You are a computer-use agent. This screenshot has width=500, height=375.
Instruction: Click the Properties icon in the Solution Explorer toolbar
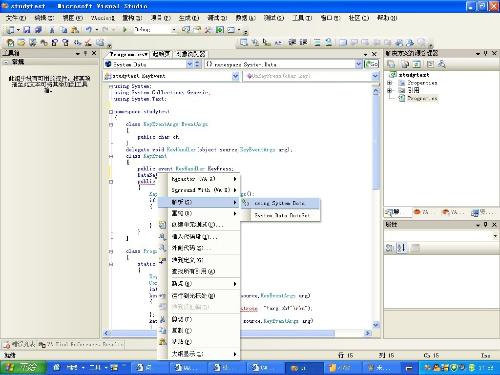(x=391, y=64)
